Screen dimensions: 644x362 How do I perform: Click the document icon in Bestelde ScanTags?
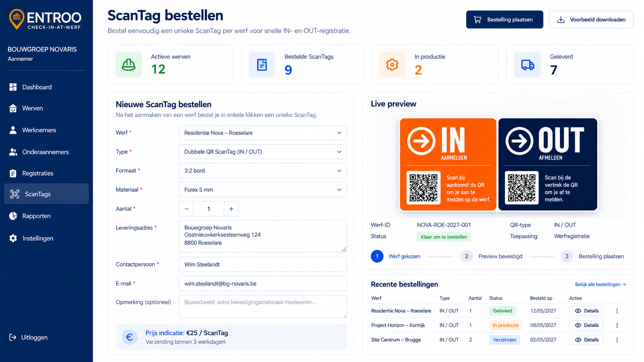point(262,65)
